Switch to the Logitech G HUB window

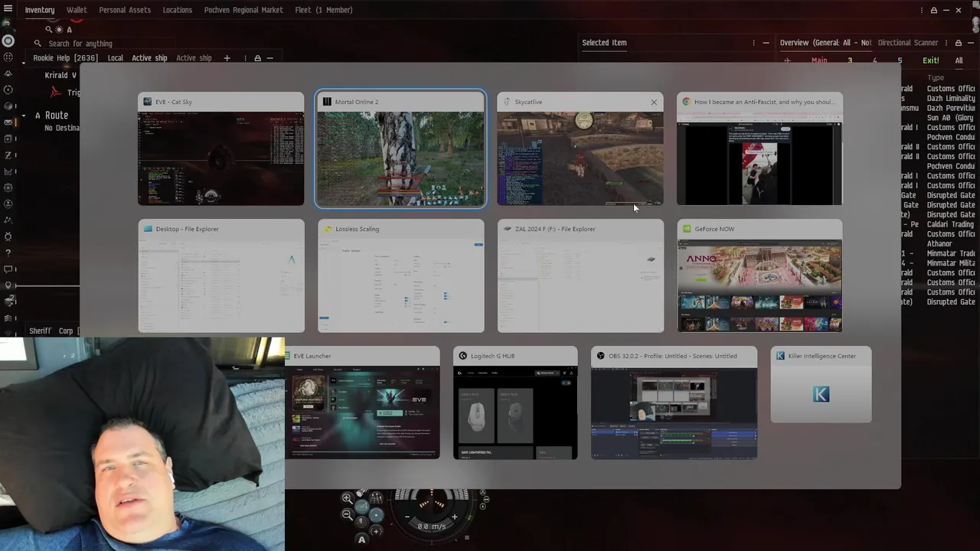515,403
